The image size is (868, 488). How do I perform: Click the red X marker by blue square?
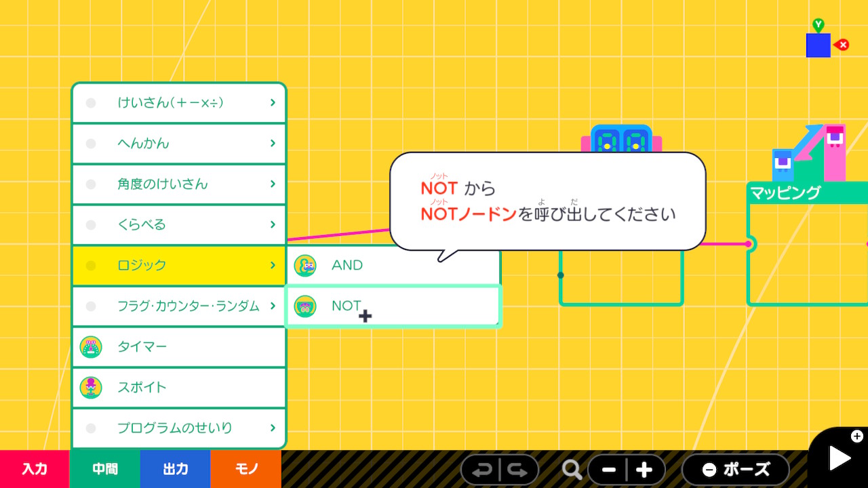[x=842, y=45]
